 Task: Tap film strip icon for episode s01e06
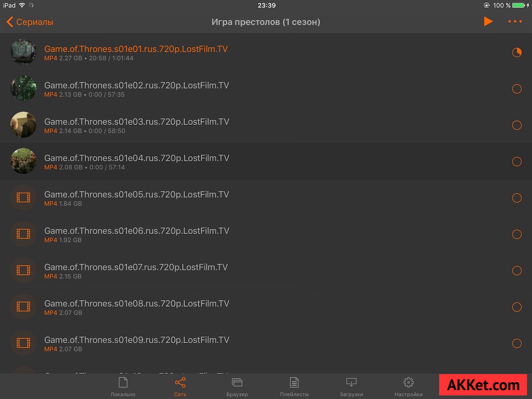click(23, 234)
